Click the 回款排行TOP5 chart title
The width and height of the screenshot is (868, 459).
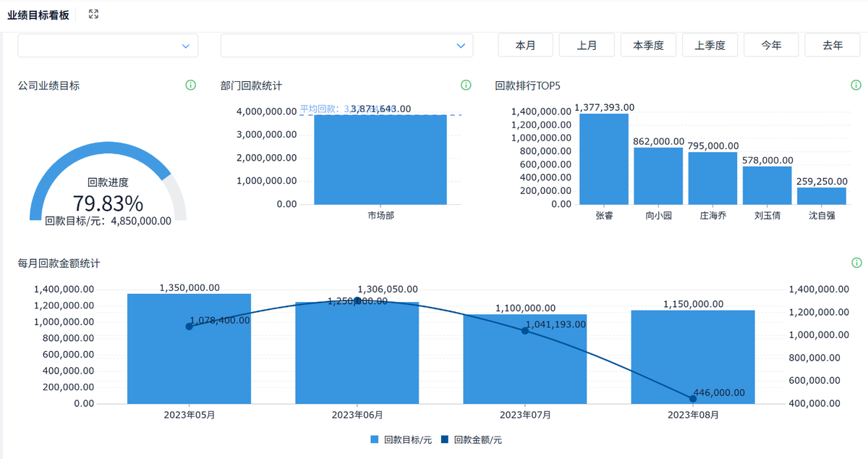pyautogui.click(x=528, y=85)
